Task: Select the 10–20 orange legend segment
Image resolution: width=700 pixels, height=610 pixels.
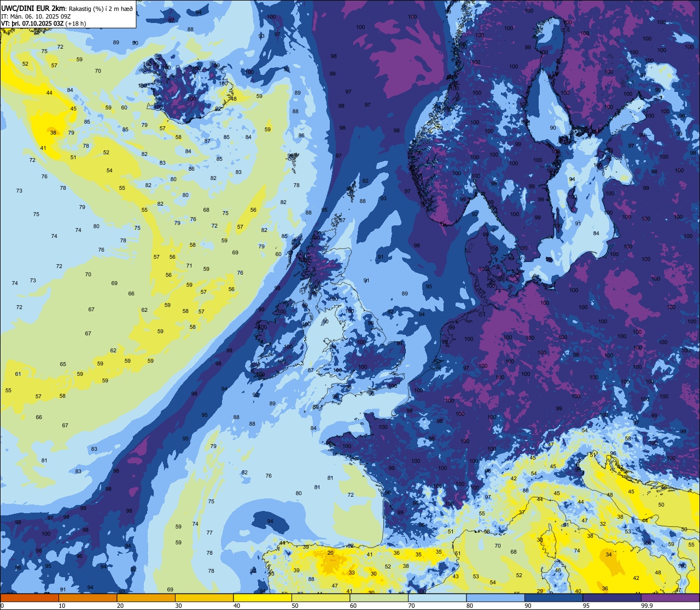Action: pos(87,597)
